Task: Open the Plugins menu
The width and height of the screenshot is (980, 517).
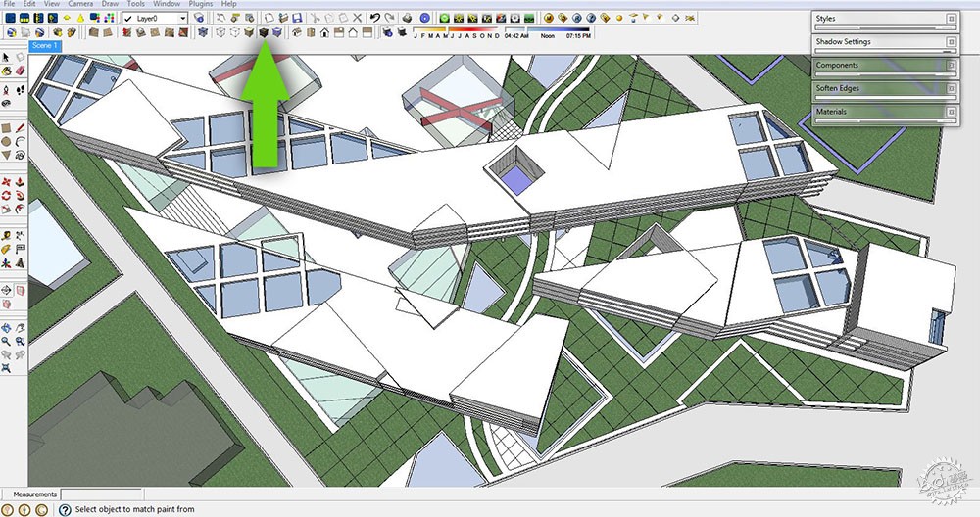Action: [x=201, y=3]
